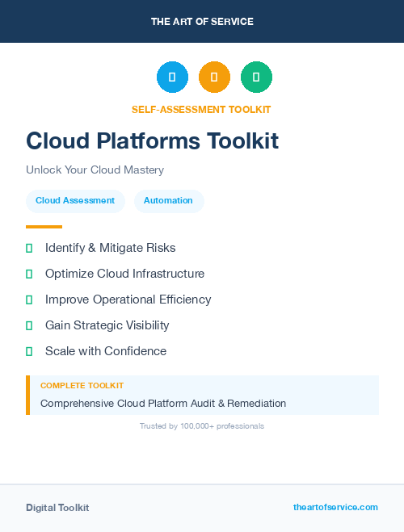The width and height of the screenshot is (404, 532).
Task: Click Improve Operational Efficiency text
Action: click(128, 300)
